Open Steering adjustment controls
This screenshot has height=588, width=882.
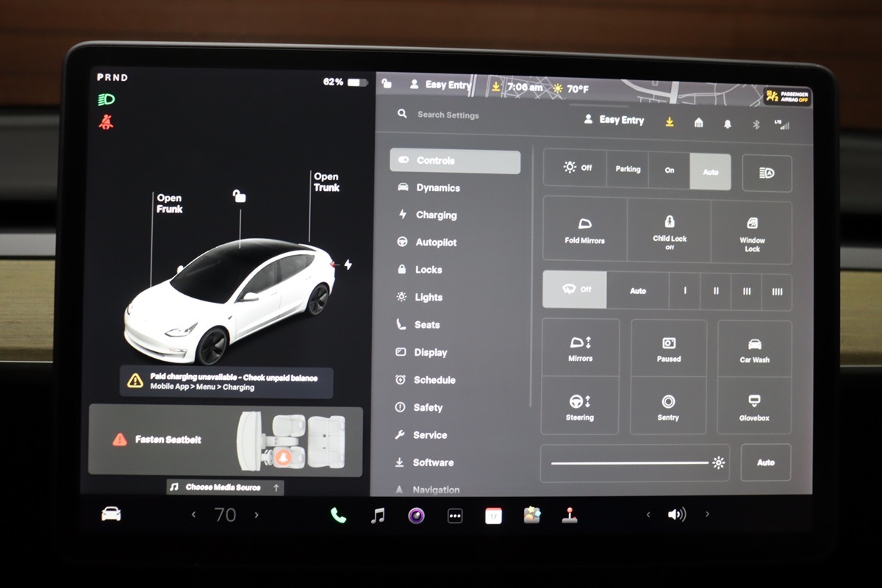point(580,406)
